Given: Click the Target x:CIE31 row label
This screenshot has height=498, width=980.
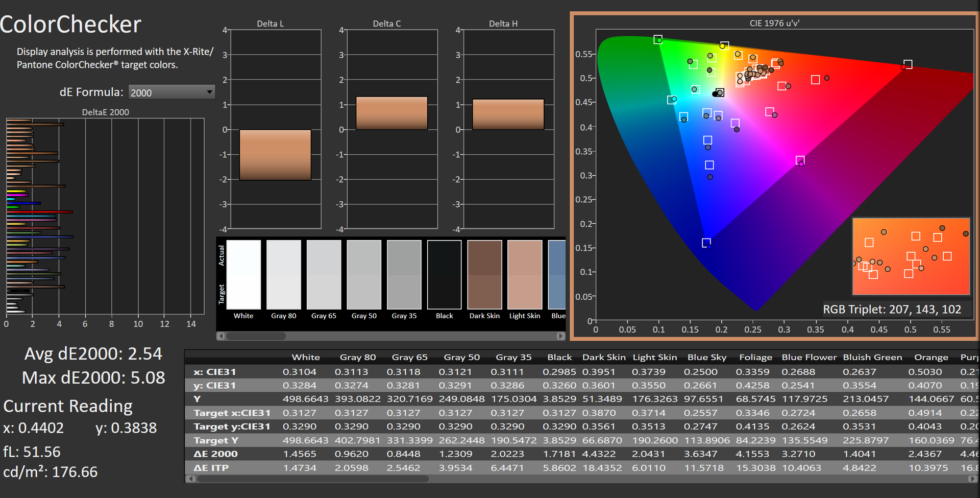Looking at the screenshot, I should [232, 413].
